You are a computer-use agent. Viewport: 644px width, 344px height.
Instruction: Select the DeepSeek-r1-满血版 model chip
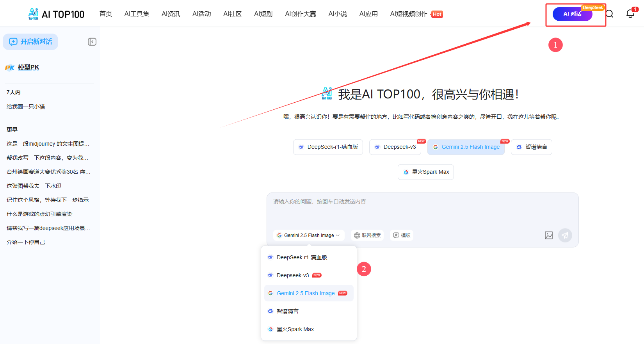coord(328,147)
